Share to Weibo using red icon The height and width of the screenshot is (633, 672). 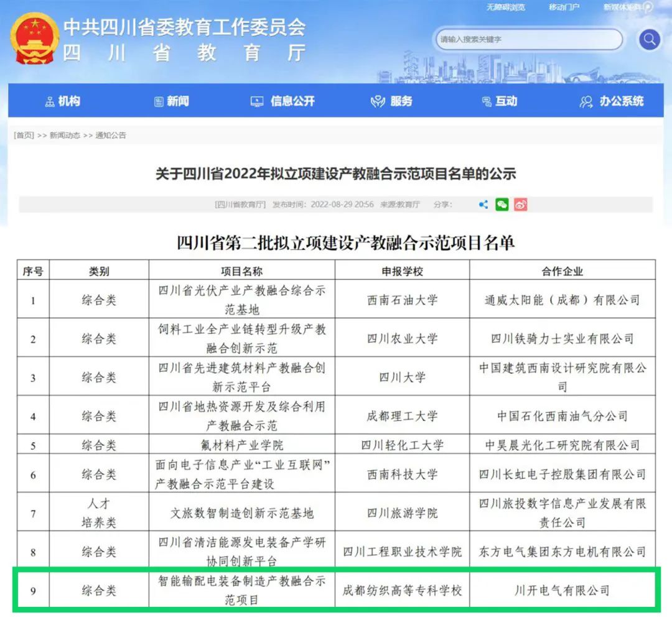tap(520, 205)
